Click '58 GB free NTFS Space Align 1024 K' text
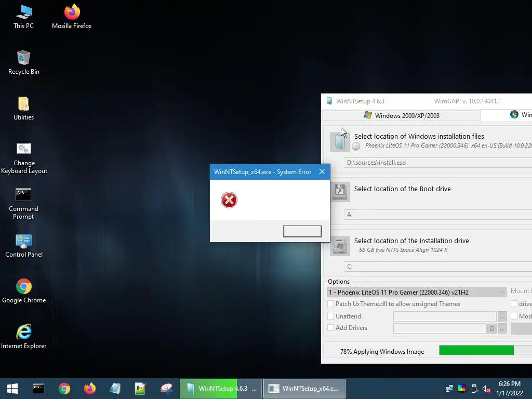532x399 pixels. point(403,250)
